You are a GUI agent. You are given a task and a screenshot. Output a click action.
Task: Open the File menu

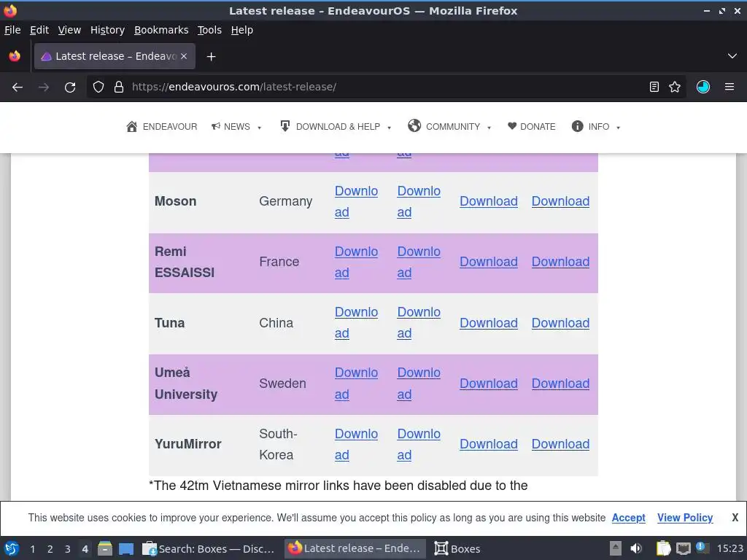coord(12,30)
